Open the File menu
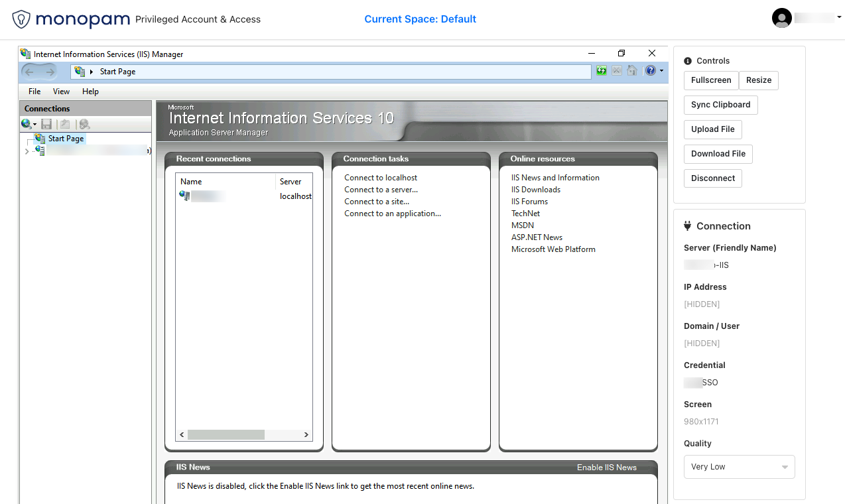845x504 pixels. (x=34, y=92)
